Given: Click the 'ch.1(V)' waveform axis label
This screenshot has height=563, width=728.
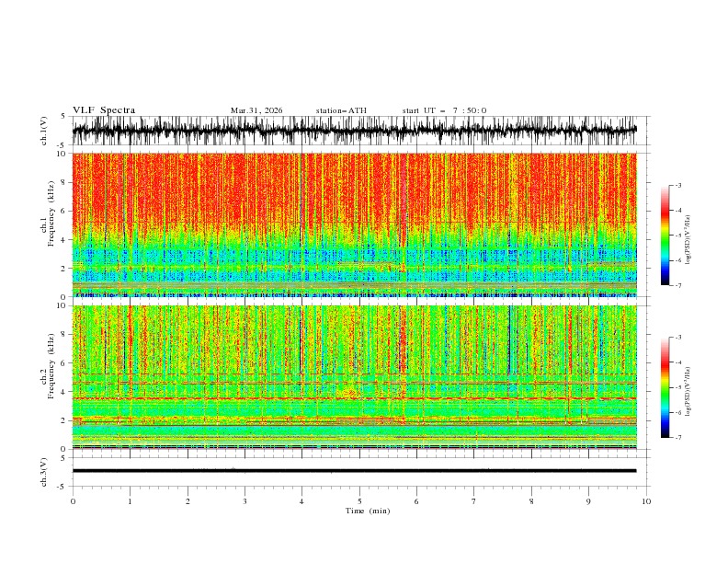Looking at the screenshot, I should pos(44,131).
